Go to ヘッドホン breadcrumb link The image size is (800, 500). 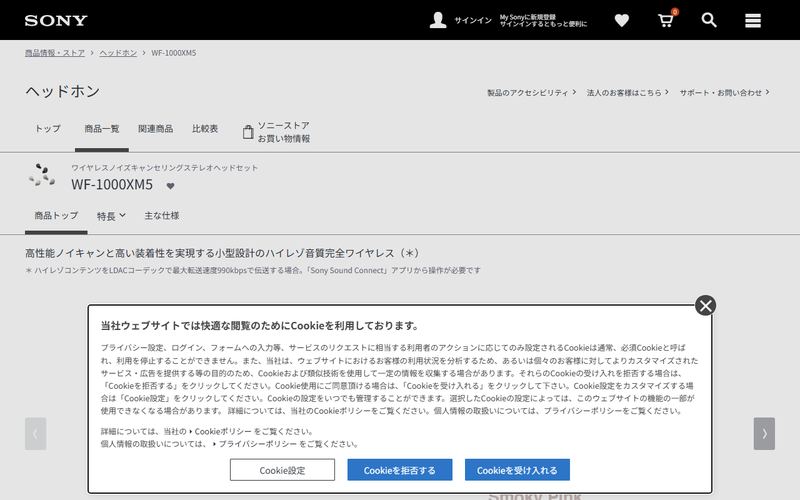click(118, 53)
